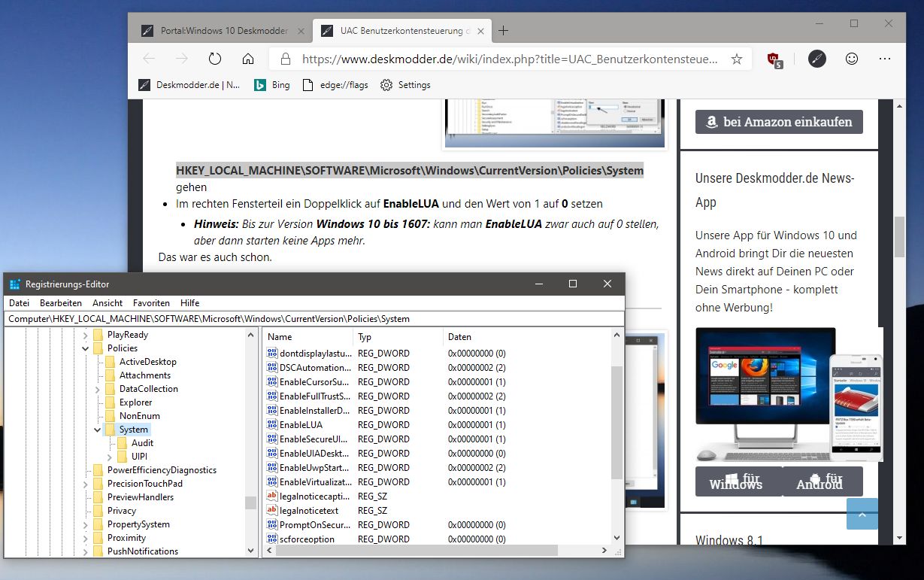View site information via the lock icon
Viewport: 924px width, 580px height.
coord(285,59)
